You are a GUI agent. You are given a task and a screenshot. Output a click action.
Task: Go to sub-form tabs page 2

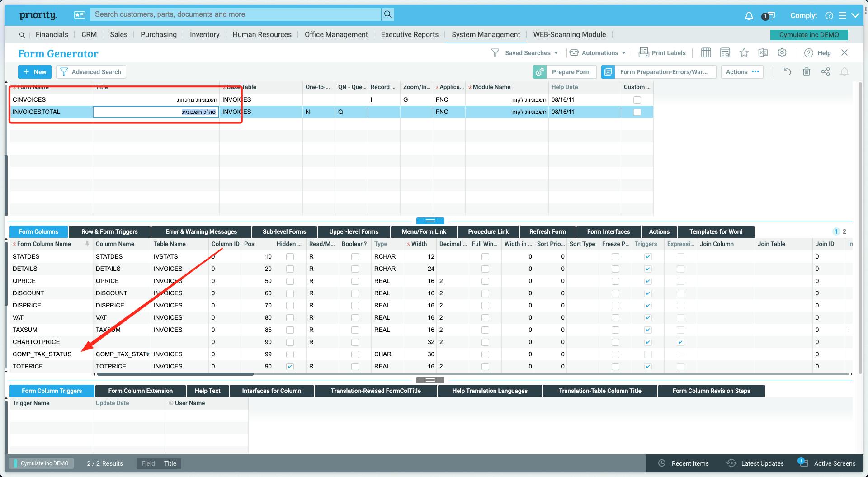click(x=844, y=231)
